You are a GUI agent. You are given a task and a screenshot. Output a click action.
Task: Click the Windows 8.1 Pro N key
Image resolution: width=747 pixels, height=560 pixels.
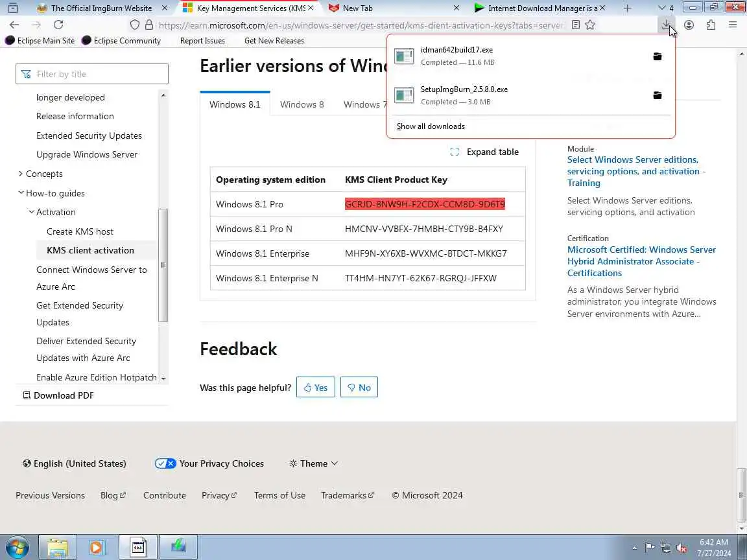coord(424,229)
